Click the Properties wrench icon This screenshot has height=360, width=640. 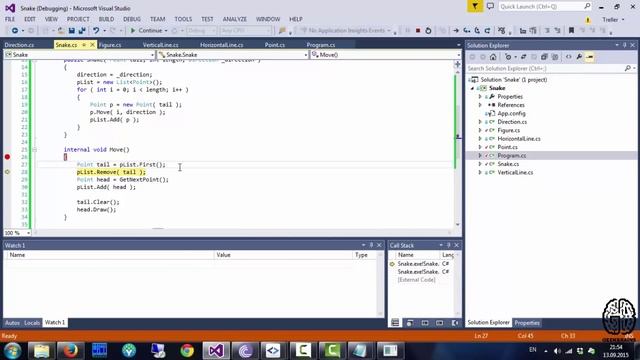pos(579,57)
